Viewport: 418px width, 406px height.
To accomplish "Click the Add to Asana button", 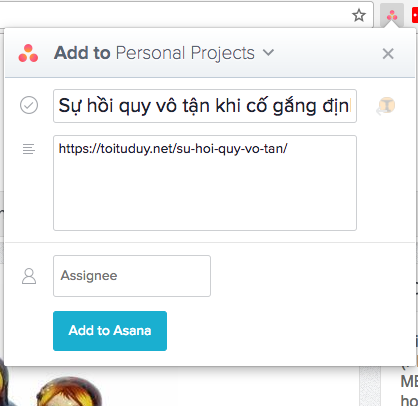I will (110, 331).
